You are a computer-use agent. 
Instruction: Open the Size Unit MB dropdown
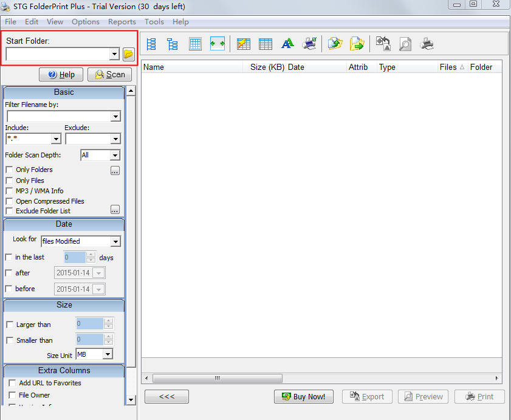coord(108,354)
